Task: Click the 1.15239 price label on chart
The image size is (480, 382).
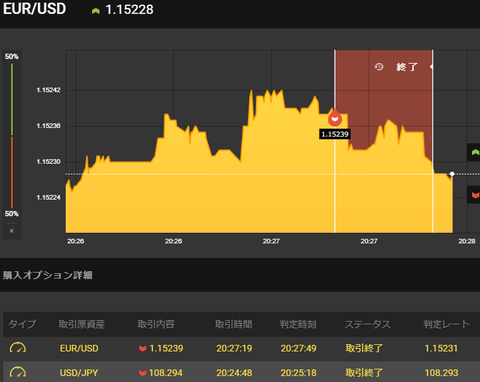Action: point(335,134)
